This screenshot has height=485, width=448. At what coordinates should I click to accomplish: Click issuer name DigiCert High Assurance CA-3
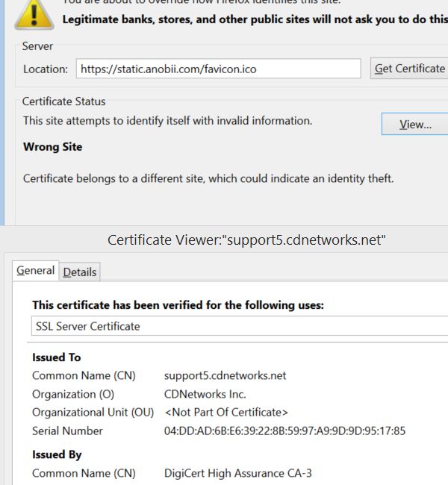[237, 473]
